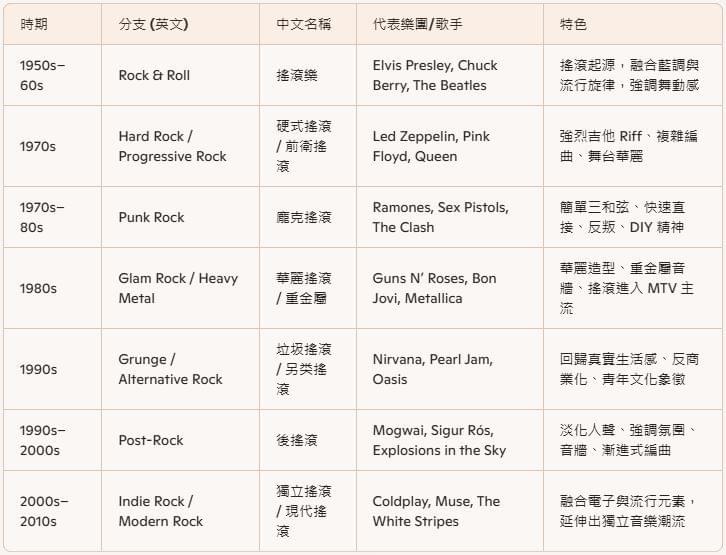This screenshot has height=555, width=726.
Task: Select the Led Zeppelin, Pink Floyd cell
Action: click(x=450, y=146)
